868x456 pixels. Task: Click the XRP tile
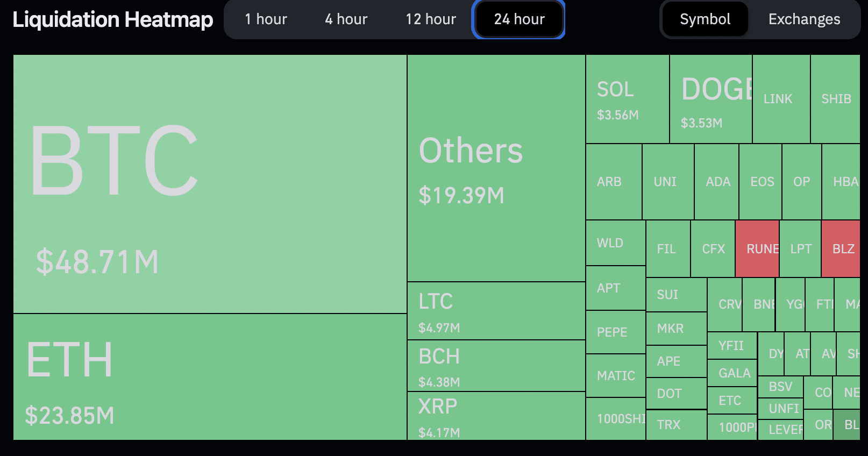tap(496, 416)
